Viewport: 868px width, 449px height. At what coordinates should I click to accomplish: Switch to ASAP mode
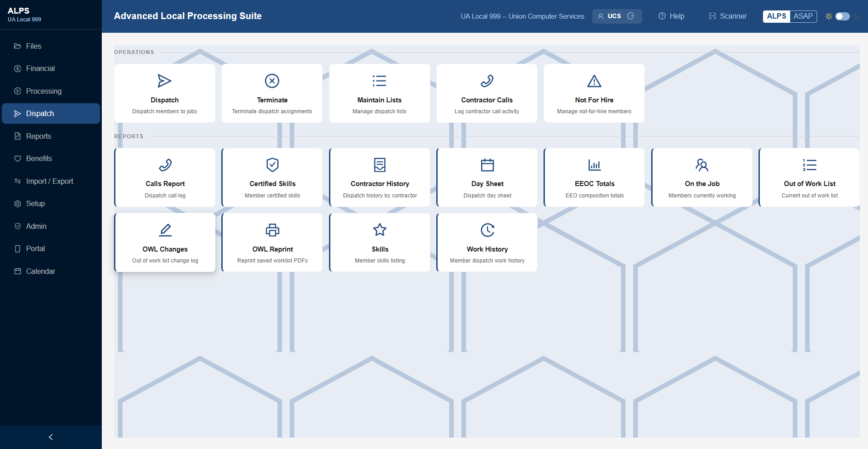pos(803,16)
